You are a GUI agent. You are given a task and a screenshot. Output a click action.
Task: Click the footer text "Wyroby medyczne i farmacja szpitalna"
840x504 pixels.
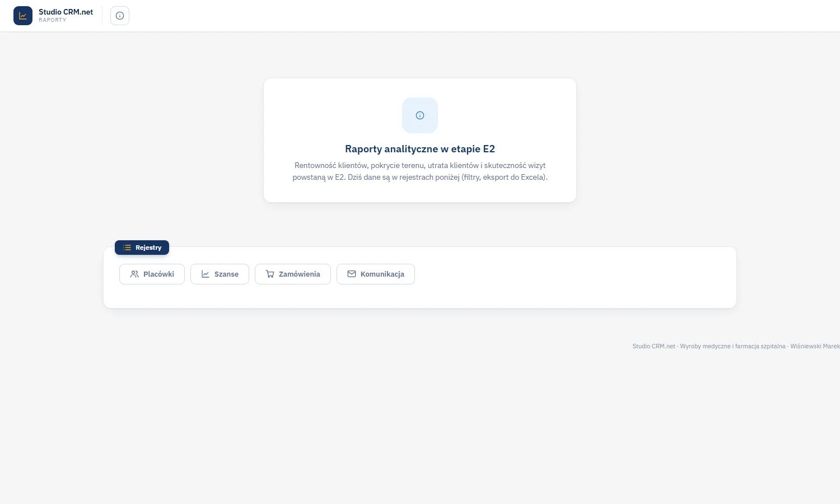733,347
